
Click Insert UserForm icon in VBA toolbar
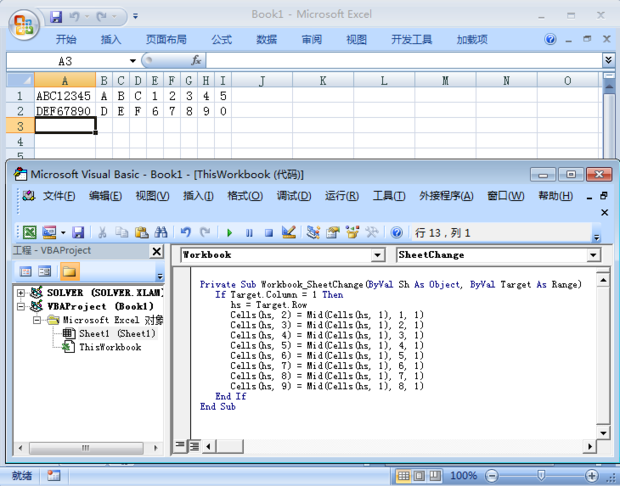(x=49, y=233)
